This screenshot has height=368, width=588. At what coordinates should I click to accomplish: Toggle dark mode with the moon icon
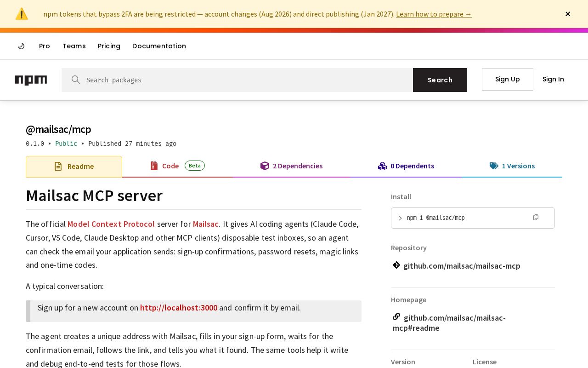(21, 46)
